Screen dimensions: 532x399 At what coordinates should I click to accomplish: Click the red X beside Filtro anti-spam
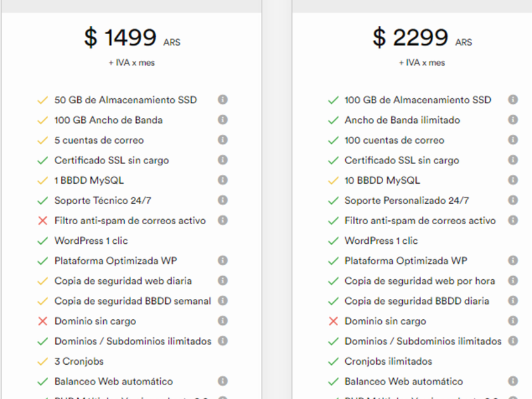pos(42,220)
